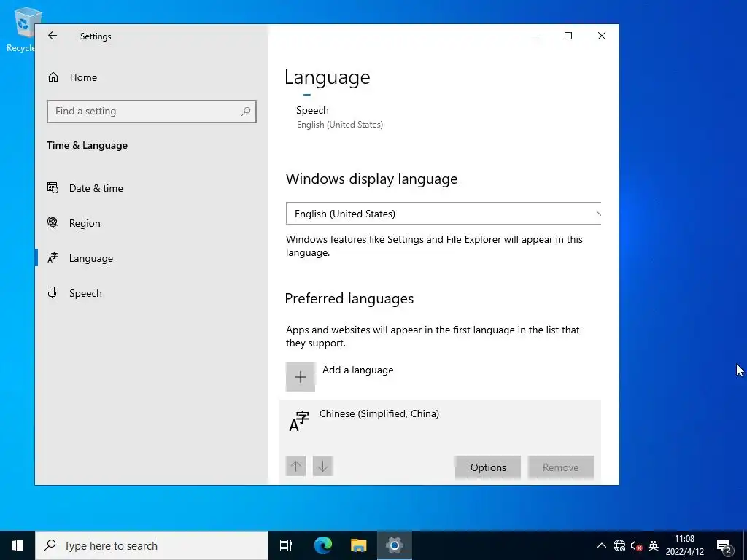Click the Speech English (United States) tile
This screenshot has width=747, height=560.
coord(339,117)
